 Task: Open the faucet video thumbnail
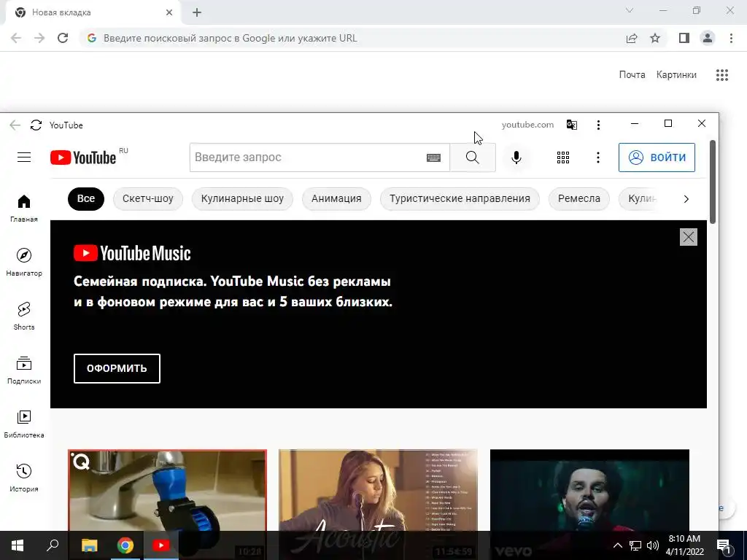[167, 490]
